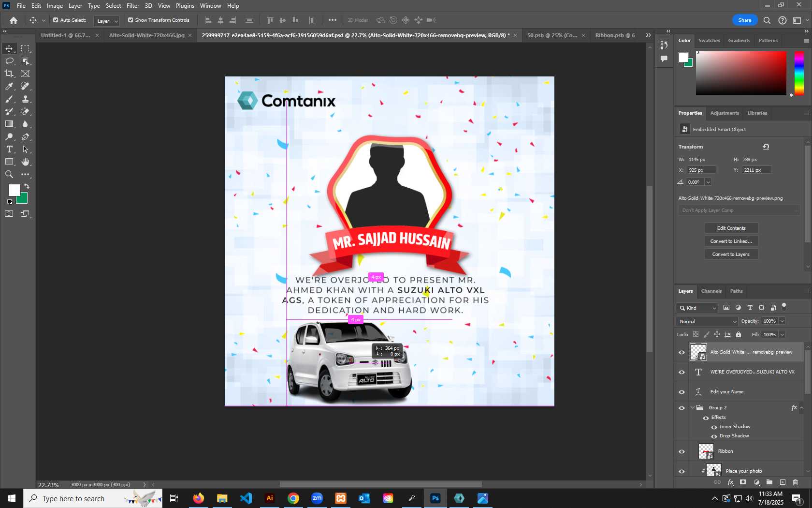The width and height of the screenshot is (812, 508).
Task: Switch to the Channels tab
Action: [x=711, y=291]
